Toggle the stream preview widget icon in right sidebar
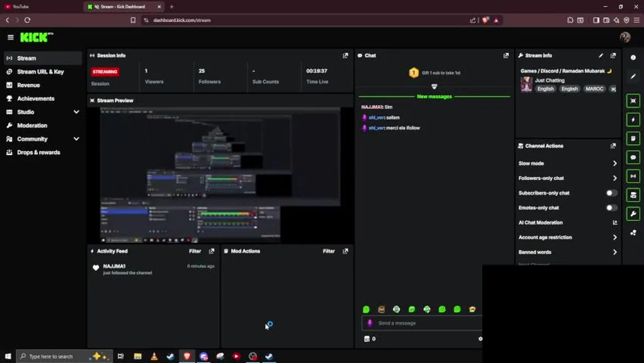The width and height of the screenshot is (644, 363). [x=633, y=101]
